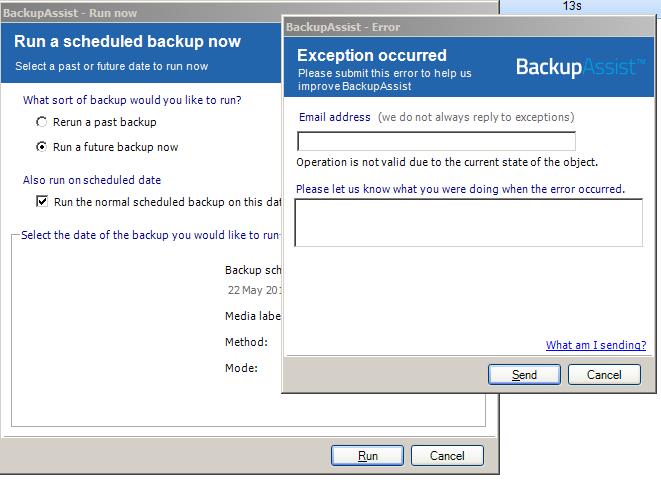661x483 pixels.
Task: Cancel the Error dialog
Action: coord(604,375)
